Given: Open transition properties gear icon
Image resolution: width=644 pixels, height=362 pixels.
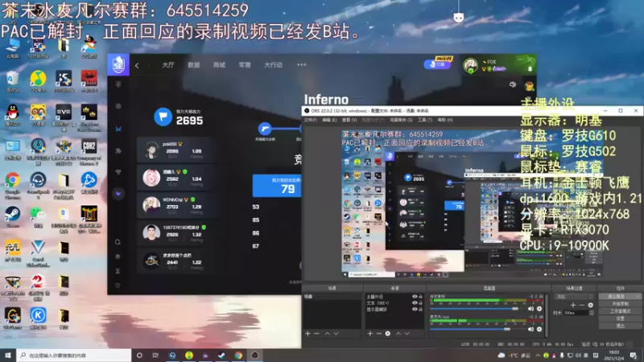Looking at the screenshot, I should pos(591,305).
